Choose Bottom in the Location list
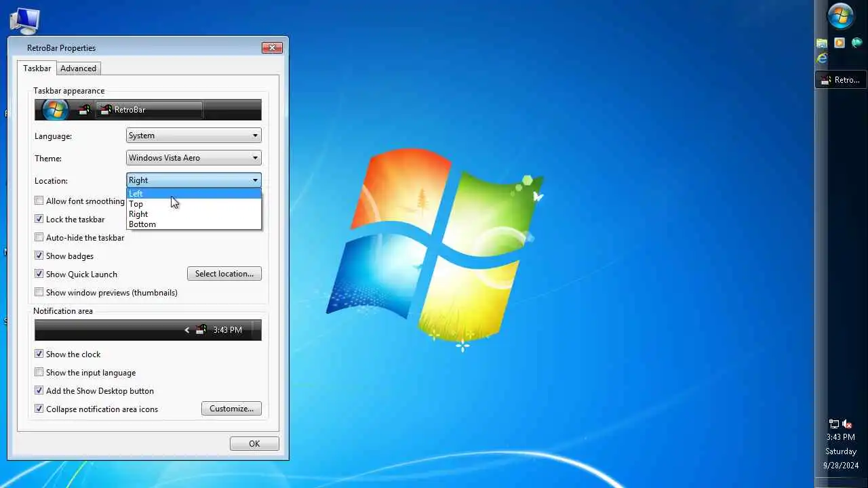 point(194,224)
